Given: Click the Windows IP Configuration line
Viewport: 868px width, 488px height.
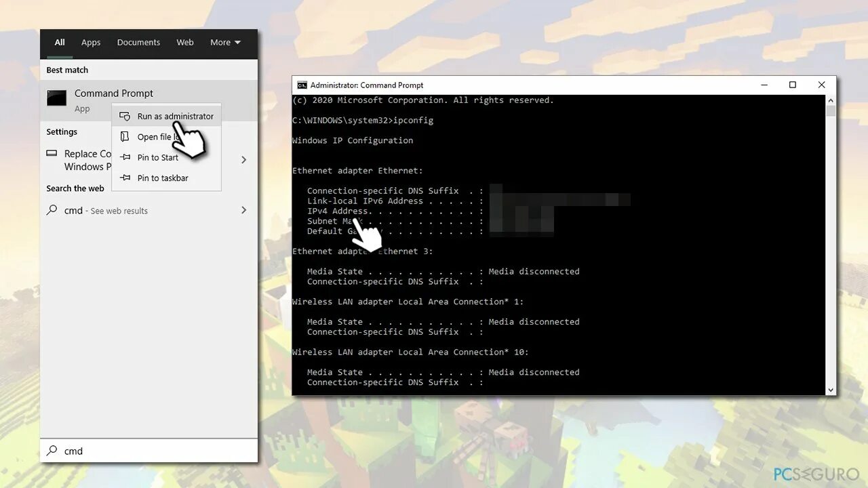Looking at the screenshot, I should pyautogui.click(x=353, y=141).
